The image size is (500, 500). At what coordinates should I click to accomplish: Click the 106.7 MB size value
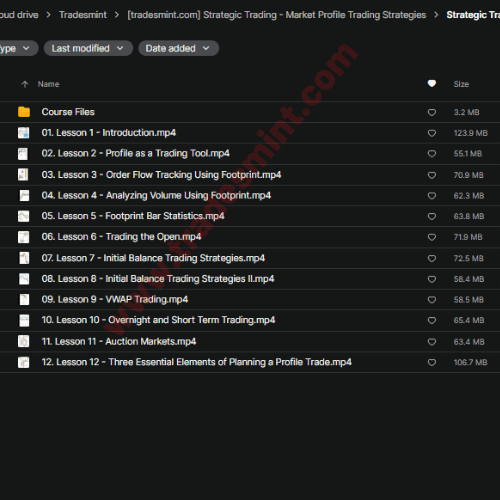coord(471,362)
